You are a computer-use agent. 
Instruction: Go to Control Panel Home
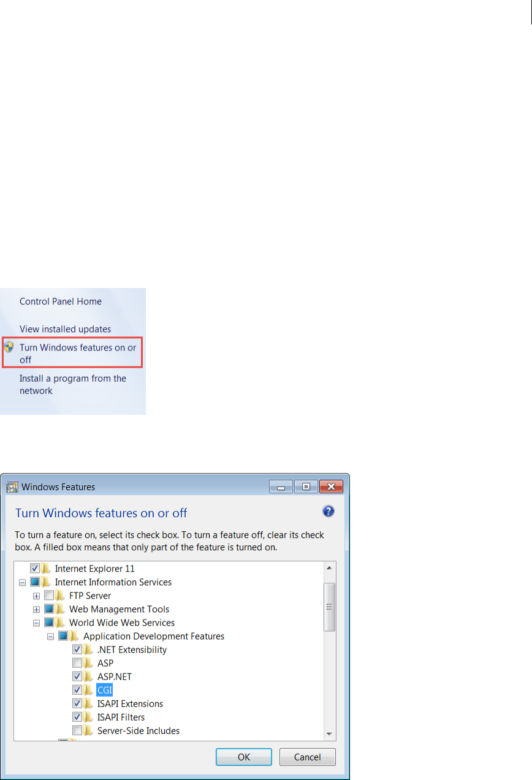tap(61, 301)
